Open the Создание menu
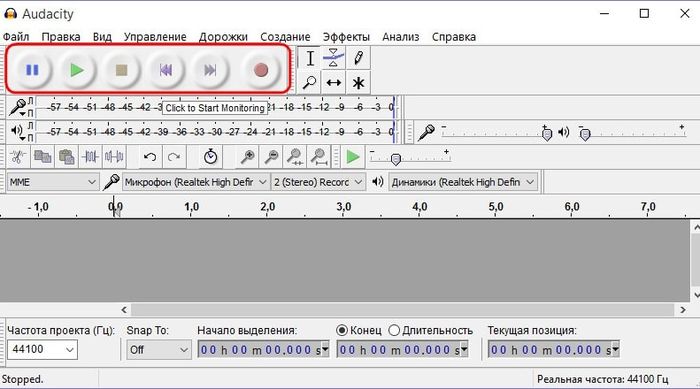The height and width of the screenshot is (389, 700). (x=285, y=37)
